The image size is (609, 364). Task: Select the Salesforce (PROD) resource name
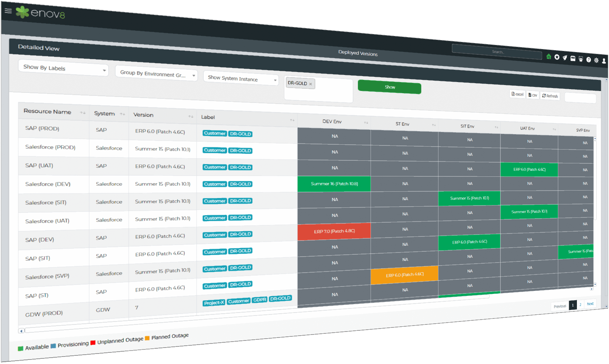tap(50, 147)
